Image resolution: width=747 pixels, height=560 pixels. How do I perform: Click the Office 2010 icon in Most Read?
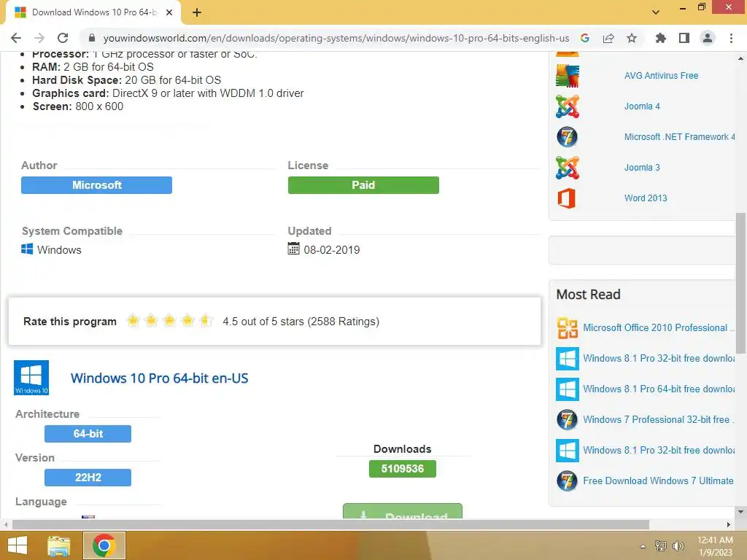click(x=568, y=328)
